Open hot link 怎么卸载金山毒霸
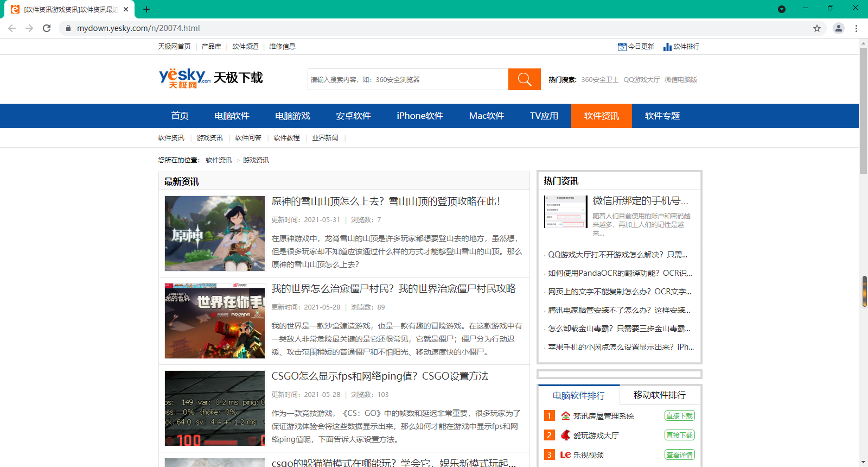The width and height of the screenshot is (868, 467). coord(619,329)
